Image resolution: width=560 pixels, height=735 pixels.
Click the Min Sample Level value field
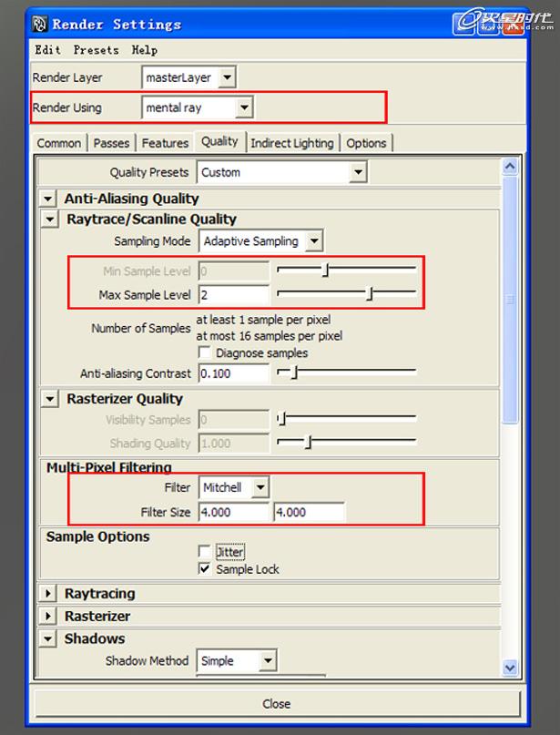[234, 271]
